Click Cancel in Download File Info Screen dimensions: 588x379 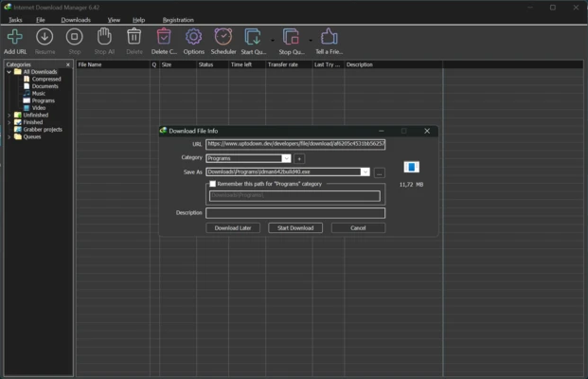click(358, 227)
